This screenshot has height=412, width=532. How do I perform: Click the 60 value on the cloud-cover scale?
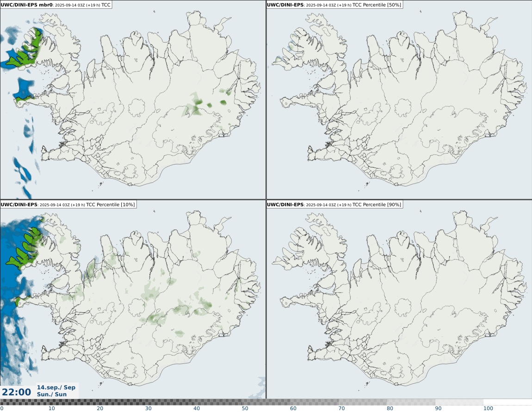[293, 408]
